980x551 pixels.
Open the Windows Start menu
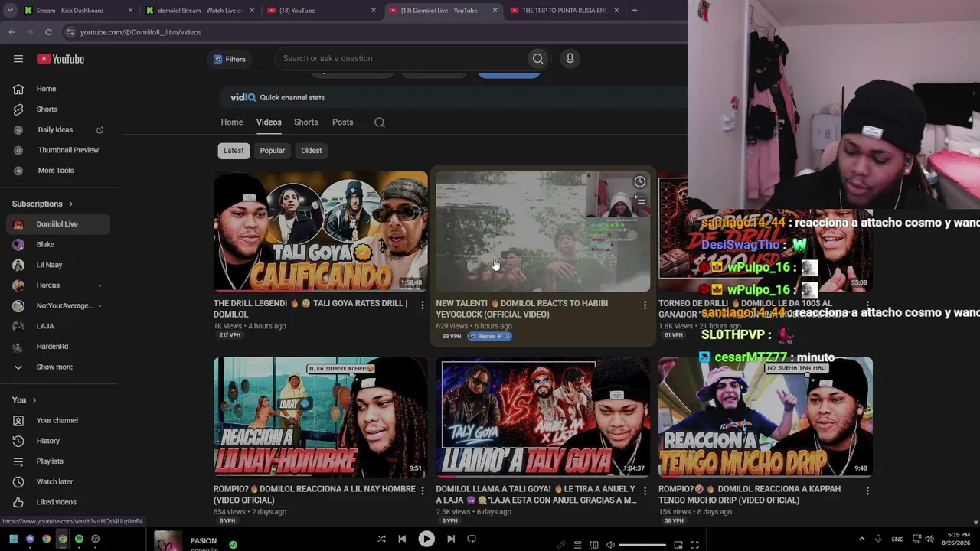(x=13, y=539)
